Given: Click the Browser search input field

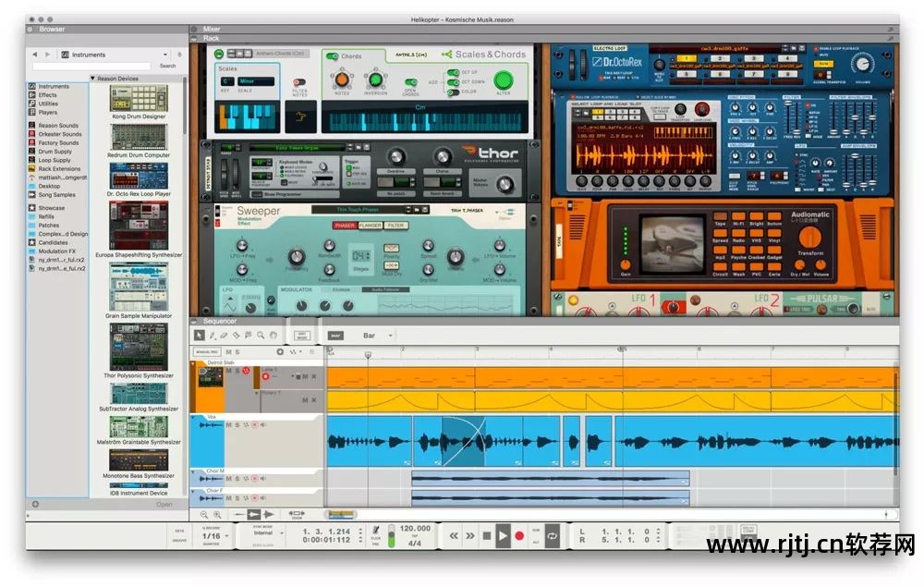Looking at the screenshot, I should [91, 66].
